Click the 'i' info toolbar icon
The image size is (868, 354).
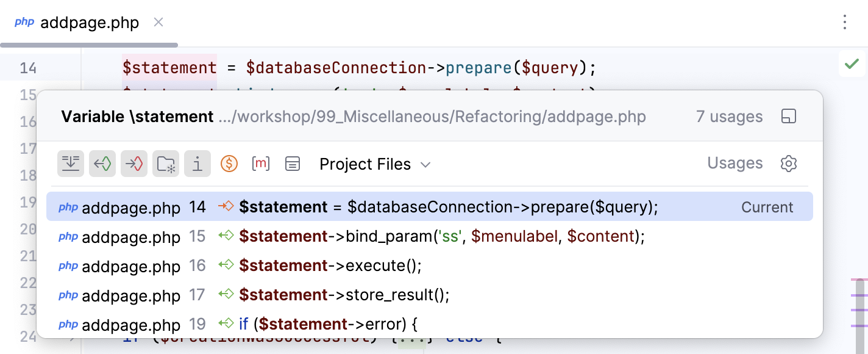point(197,164)
